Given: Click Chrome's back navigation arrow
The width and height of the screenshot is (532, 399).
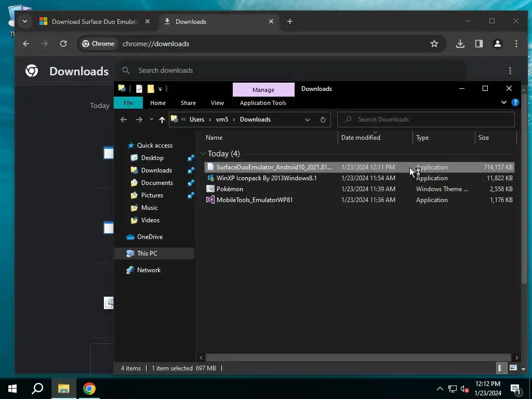Looking at the screenshot, I should coord(26,44).
